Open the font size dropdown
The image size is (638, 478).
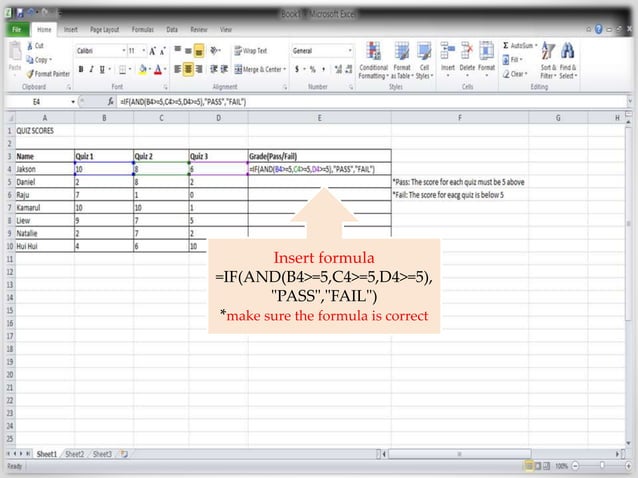(144, 51)
